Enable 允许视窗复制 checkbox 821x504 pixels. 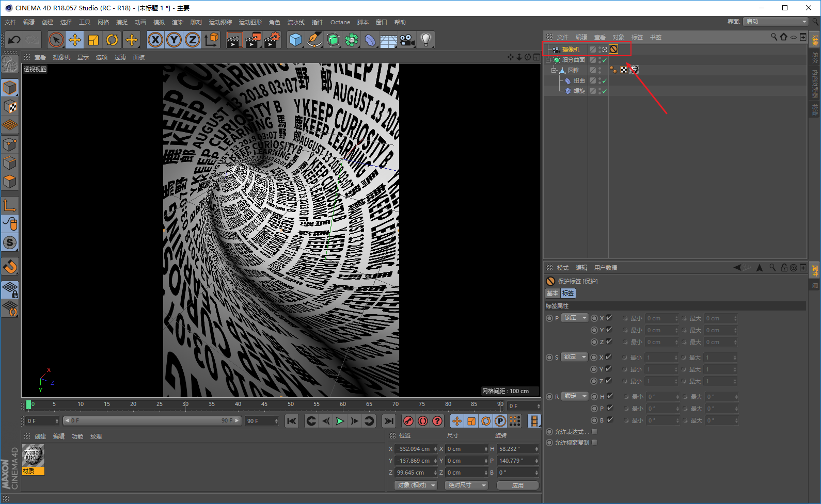pos(594,443)
